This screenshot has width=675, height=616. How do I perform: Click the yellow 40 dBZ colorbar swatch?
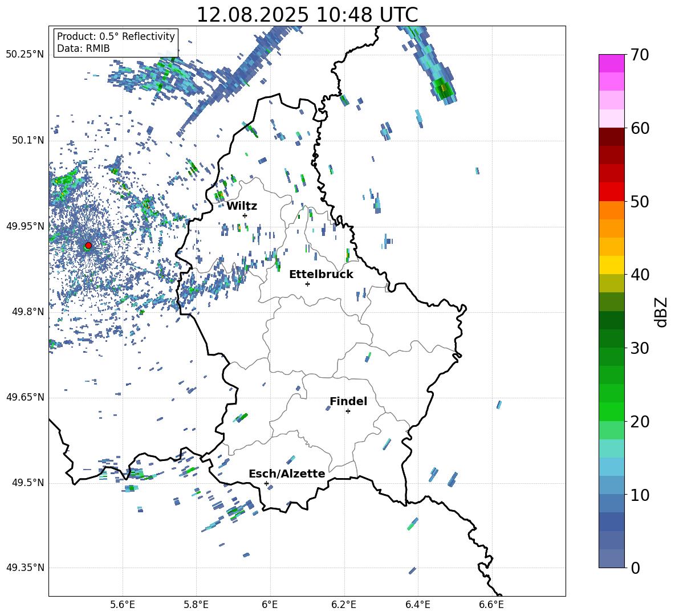pyautogui.click(x=611, y=265)
